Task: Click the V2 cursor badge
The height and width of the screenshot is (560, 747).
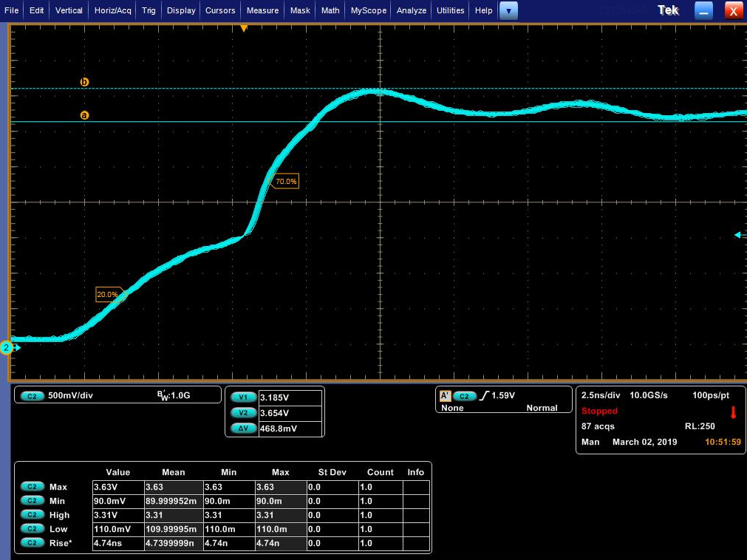Action: (243, 412)
